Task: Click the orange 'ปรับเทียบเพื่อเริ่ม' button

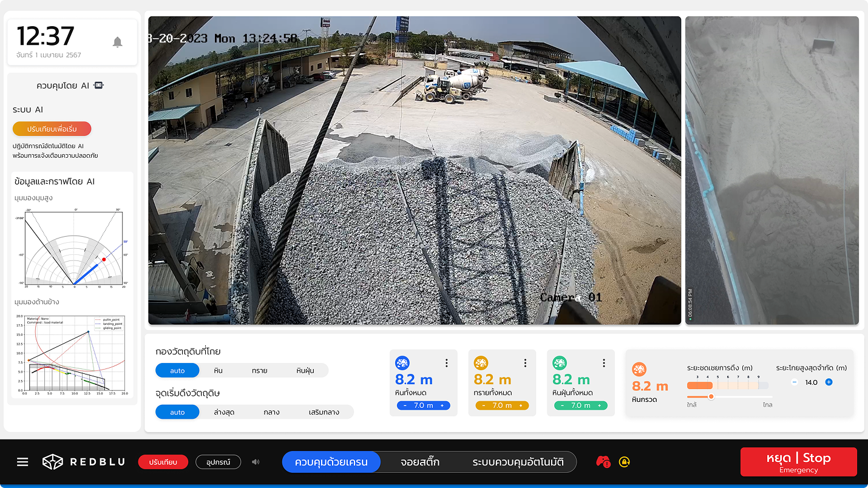Action: coord(52,129)
